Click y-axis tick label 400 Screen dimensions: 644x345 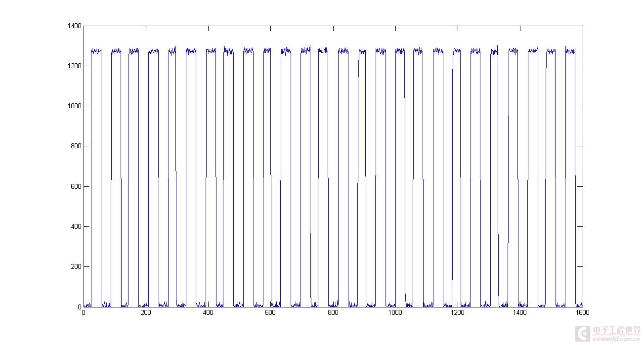pyautogui.click(x=76, y=226)
